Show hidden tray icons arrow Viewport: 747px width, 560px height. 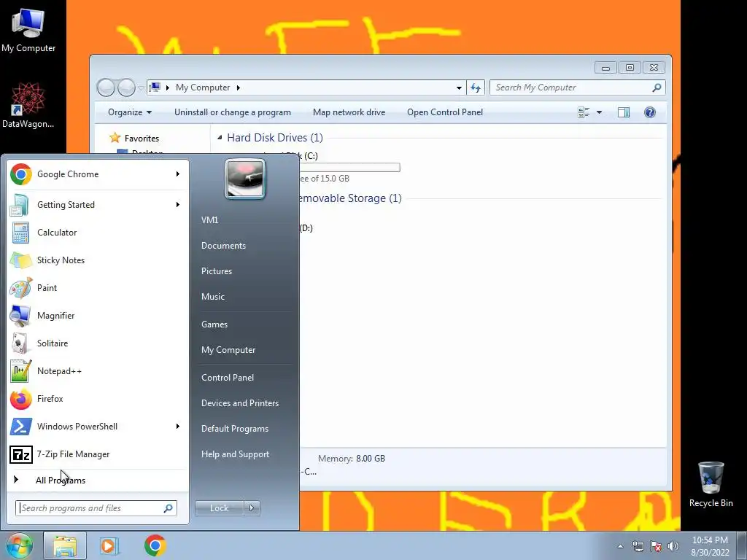point(620,546)
